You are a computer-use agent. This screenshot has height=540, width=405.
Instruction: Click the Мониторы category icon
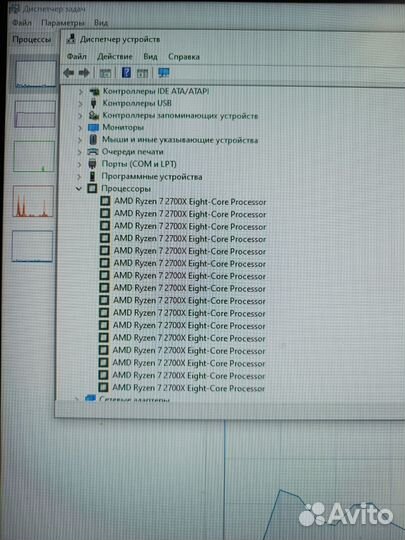click(93, 127)
